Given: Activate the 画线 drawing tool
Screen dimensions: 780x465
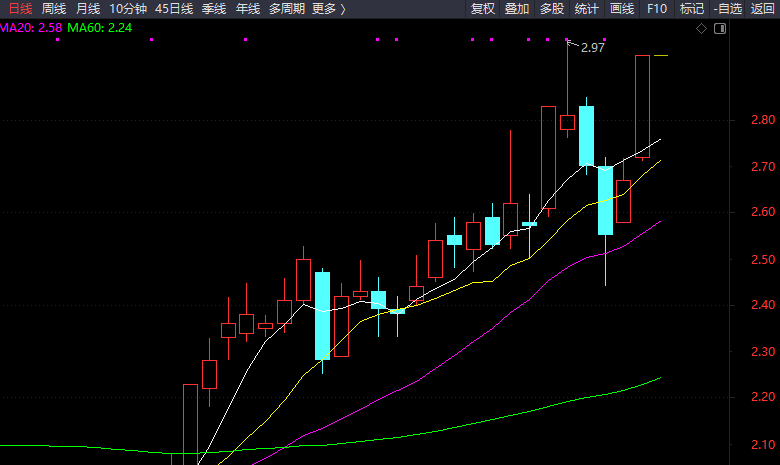Looking at the screenshot, I should [622, 9].
